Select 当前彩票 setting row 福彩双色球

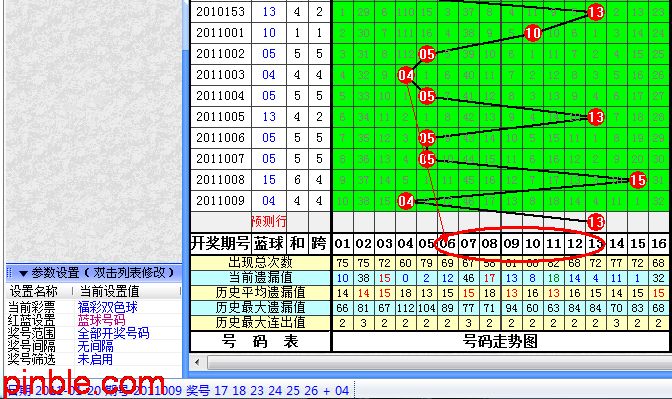[x=94, y=307]
